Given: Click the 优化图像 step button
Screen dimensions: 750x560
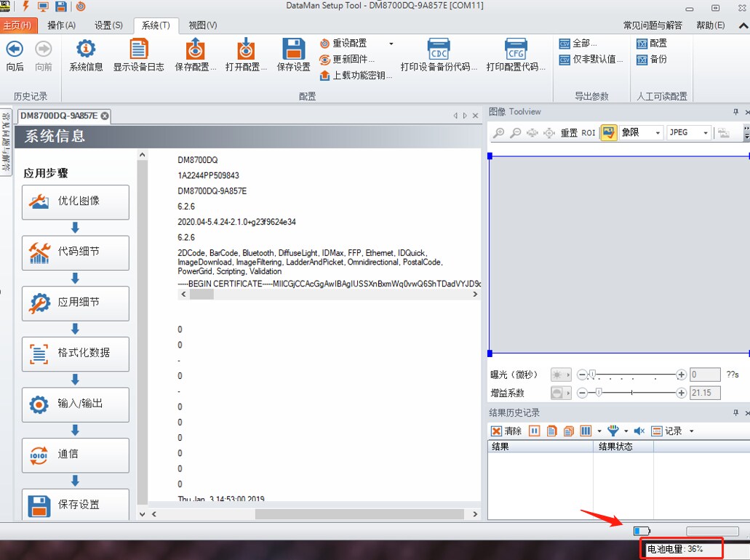Looking at the screenshot, I should [76, 201].
